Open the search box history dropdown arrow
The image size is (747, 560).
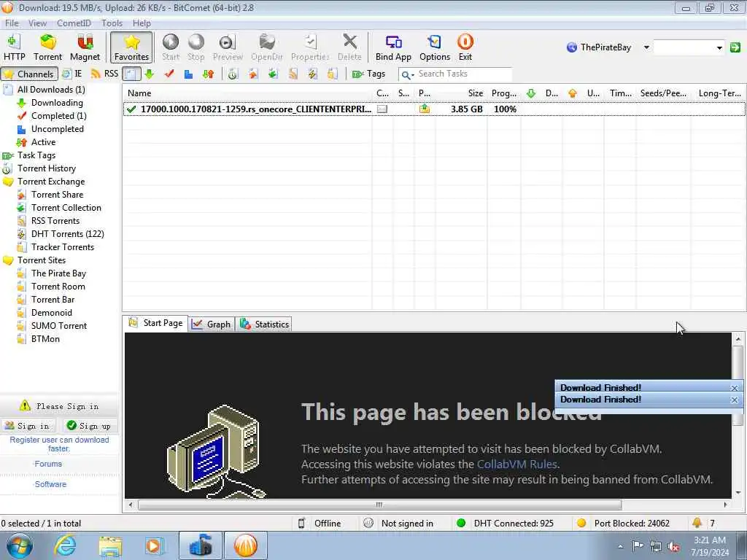coord(719,47)
